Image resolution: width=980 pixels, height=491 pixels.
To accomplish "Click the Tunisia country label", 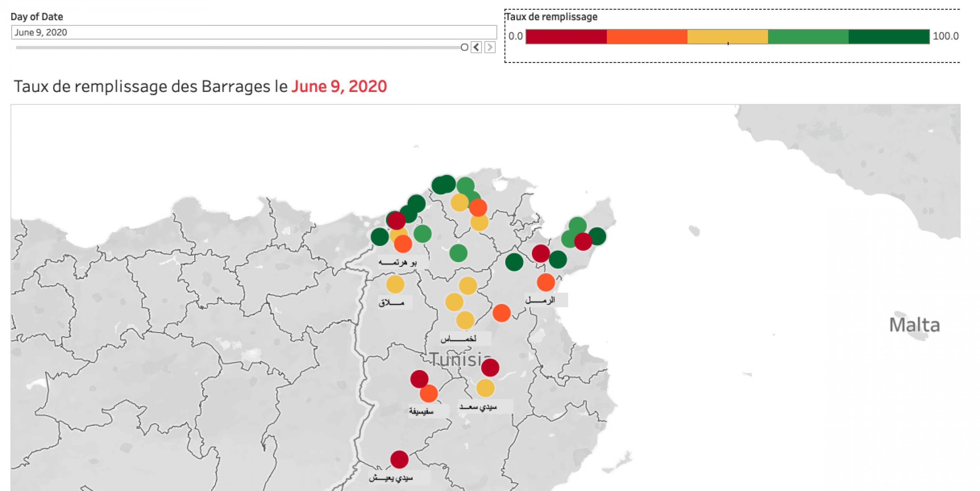I will point(460,359).
